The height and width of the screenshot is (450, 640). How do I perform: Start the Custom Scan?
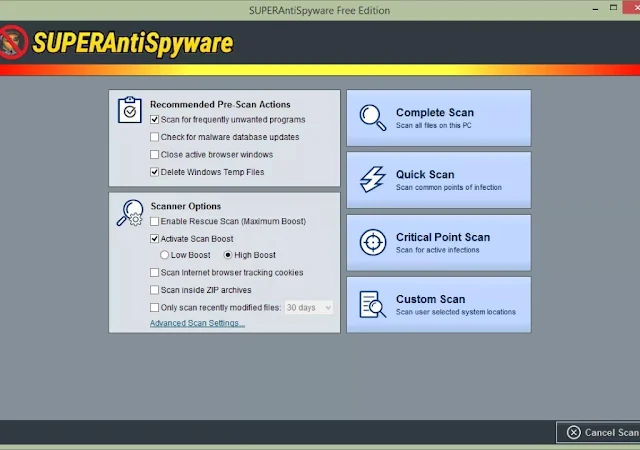[439, 305]
